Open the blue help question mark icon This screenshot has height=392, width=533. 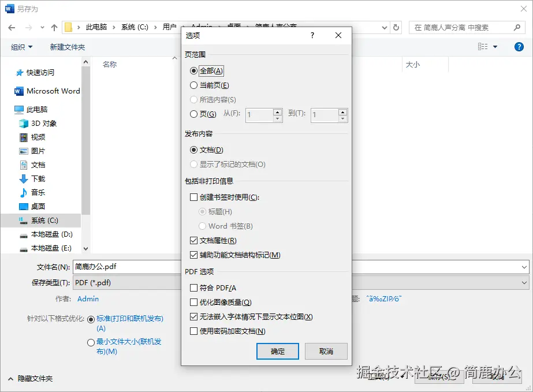click(520, 47)
